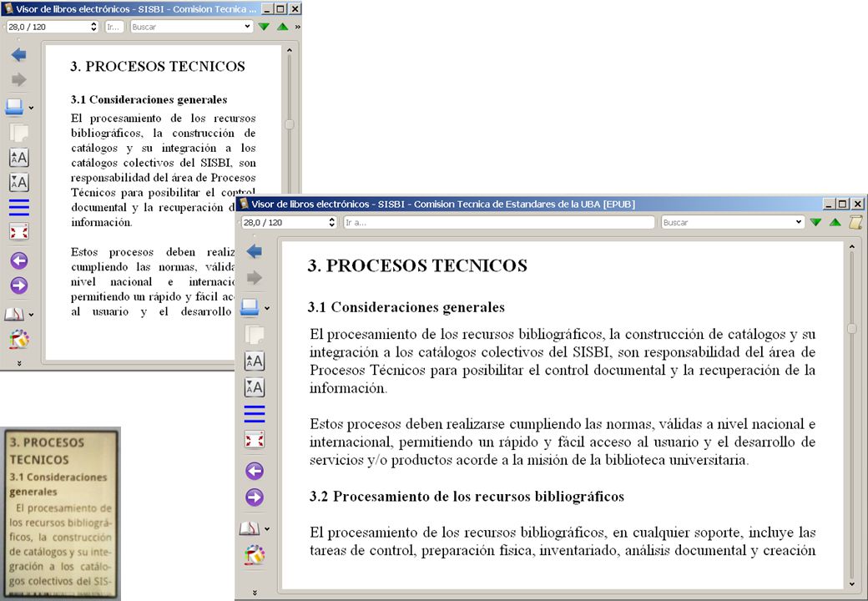Find next match in the small window
The height and width of the screenshot is (601, 868).
[264, 27]
